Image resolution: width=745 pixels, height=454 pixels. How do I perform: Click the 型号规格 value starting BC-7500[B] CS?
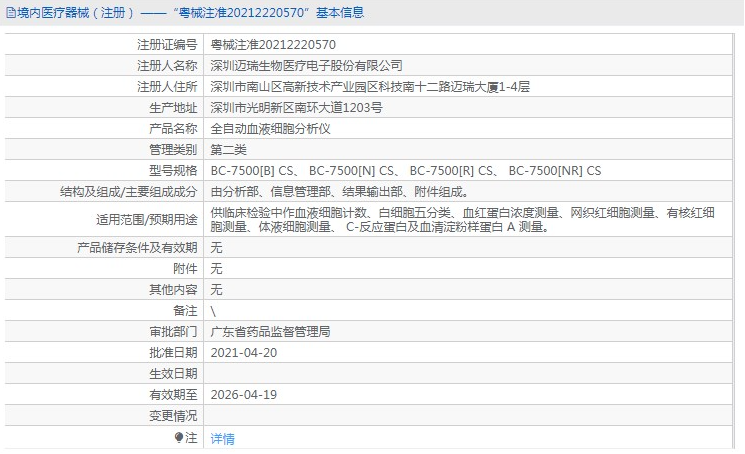[406, 170]
